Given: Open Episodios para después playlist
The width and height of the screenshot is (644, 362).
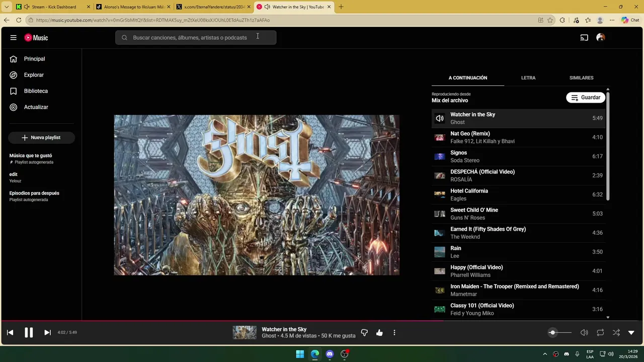Looking at the screenshot, I should click(41, 196).
